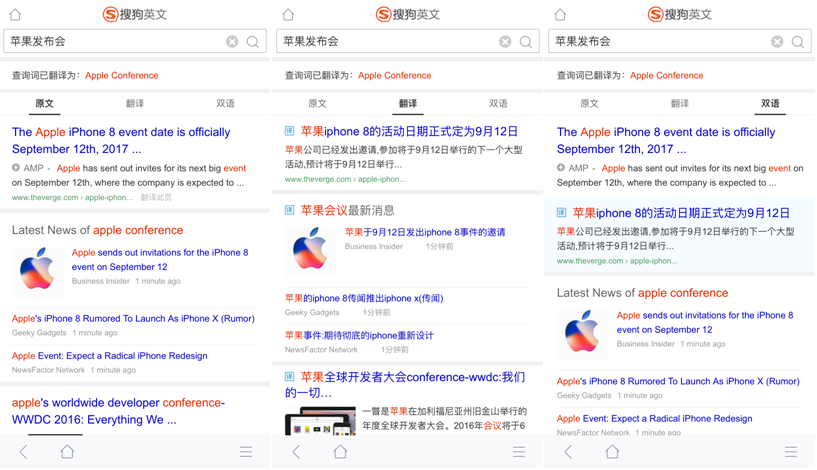
Task: Open hamburger menu in right panel bottom bar
Action: pyautogui.click(x=791, y=452)
